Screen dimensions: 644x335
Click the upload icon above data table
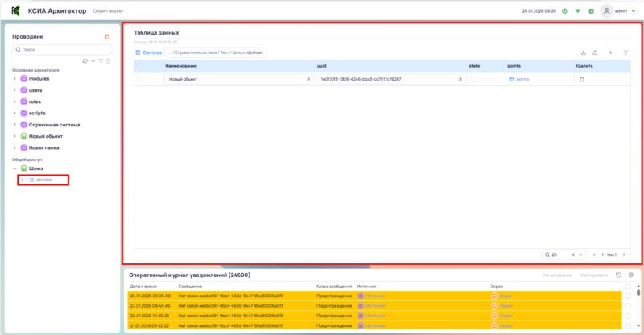[594, 52]
